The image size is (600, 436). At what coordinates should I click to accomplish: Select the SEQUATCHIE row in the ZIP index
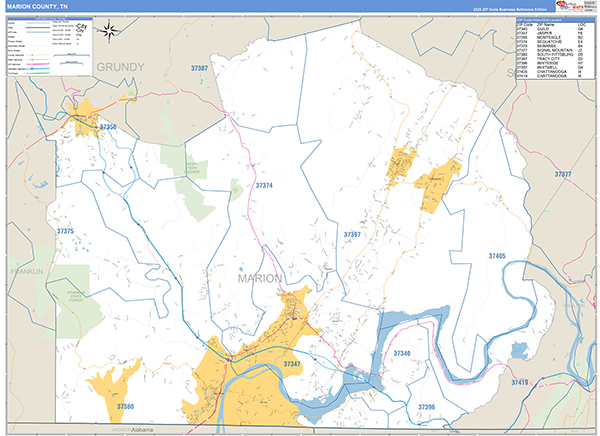[550, 41]
